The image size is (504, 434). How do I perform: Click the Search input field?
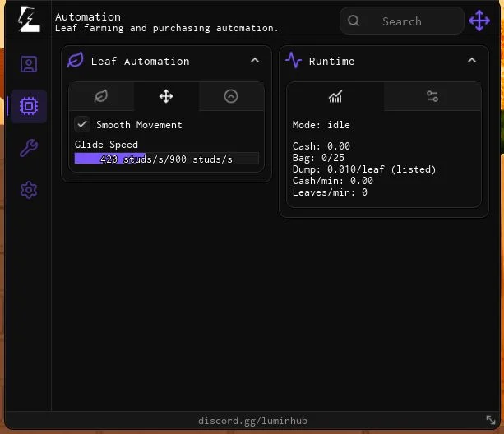(x=402, y=21)
